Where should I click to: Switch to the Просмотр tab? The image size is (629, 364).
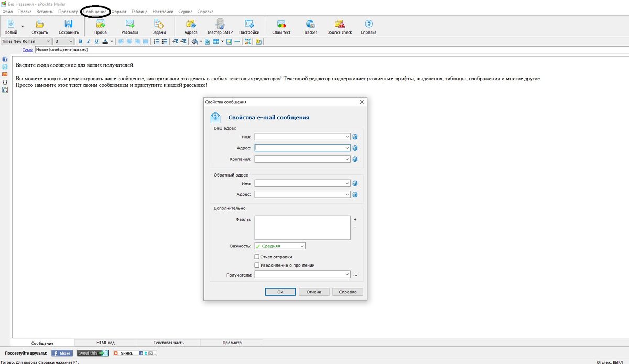coord(232,343)
